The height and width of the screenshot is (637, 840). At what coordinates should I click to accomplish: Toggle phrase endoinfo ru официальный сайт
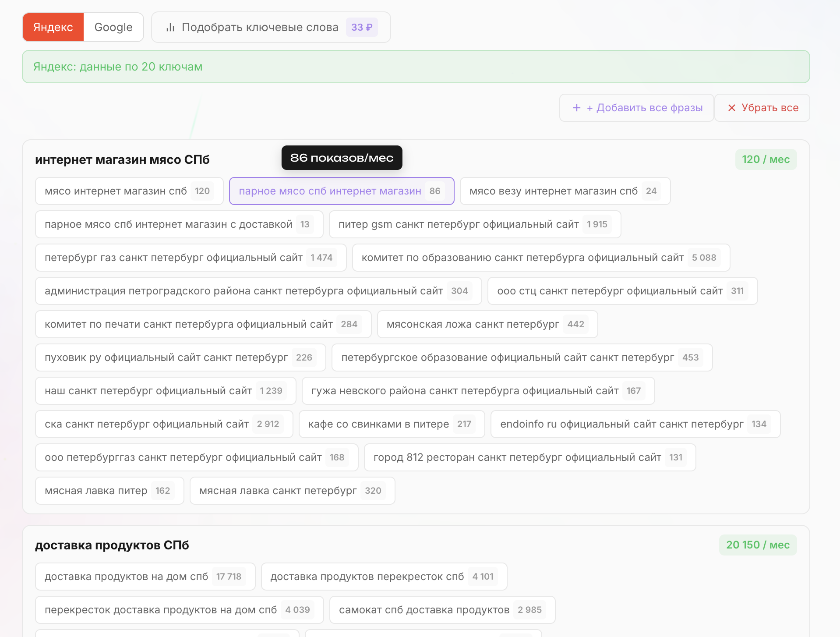point(635,424)
